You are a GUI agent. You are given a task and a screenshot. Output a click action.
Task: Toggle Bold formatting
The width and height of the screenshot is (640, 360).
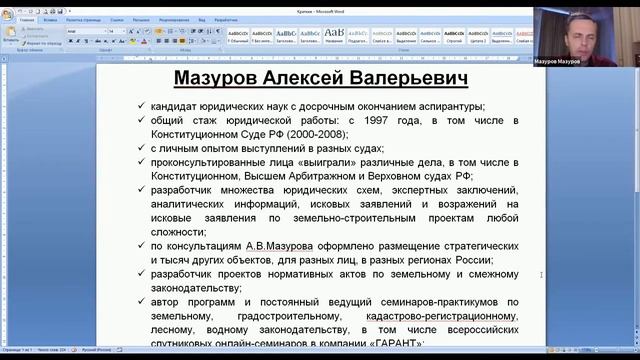pyautogui.click(x=71, y=41)
